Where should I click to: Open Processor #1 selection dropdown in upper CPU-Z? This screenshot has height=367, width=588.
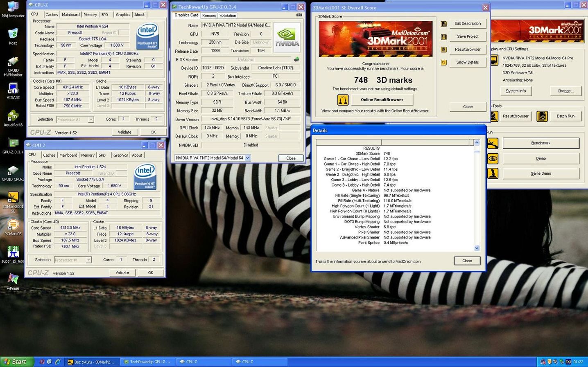click(91, 119)
